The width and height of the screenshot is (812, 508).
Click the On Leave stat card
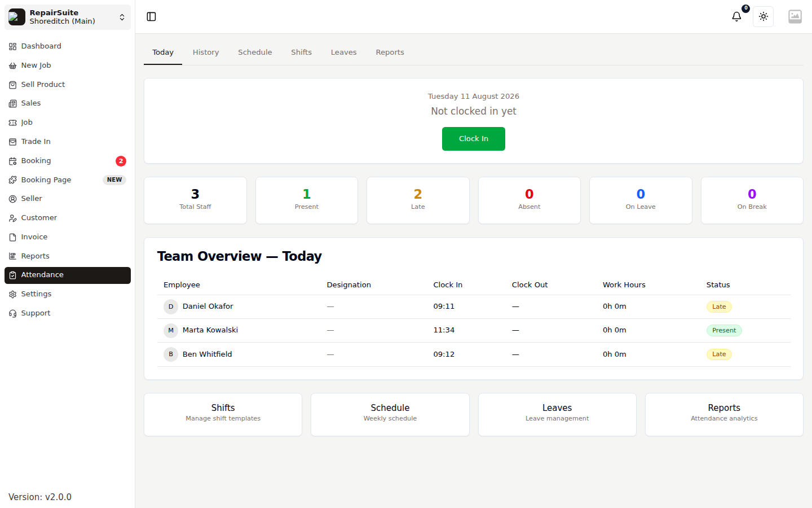(641, 200)
